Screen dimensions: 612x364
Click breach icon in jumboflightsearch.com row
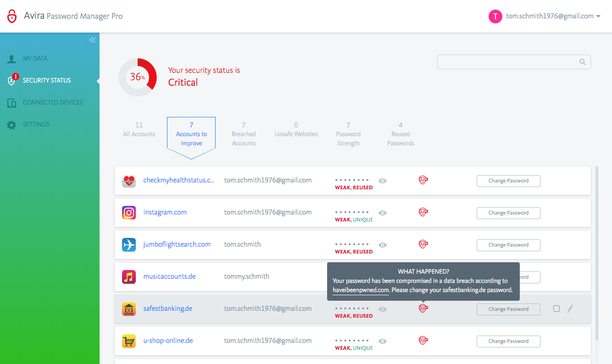[x=423, y=244]
